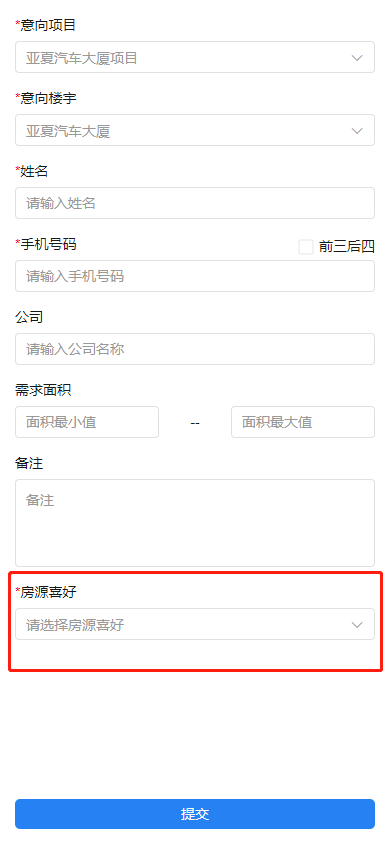Click the 需求面积 section label
The image size is (390, 844).
(43, 390)
